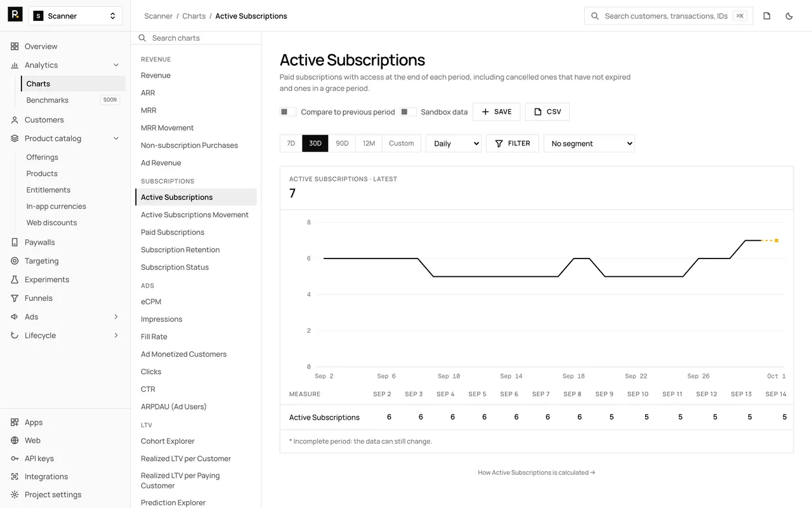Open the document icon in top bar
The width and height of the screenshot is (812, 508).
tap(767, 16)
